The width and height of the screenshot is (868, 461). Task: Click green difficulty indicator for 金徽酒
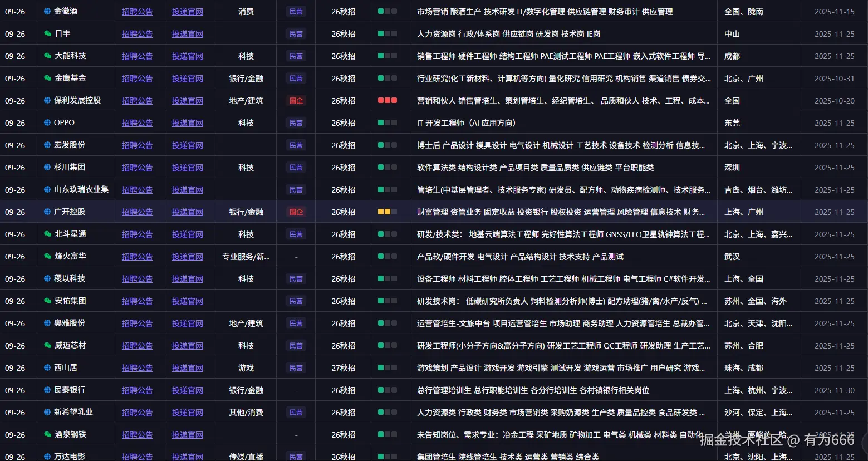coord(388,11)
